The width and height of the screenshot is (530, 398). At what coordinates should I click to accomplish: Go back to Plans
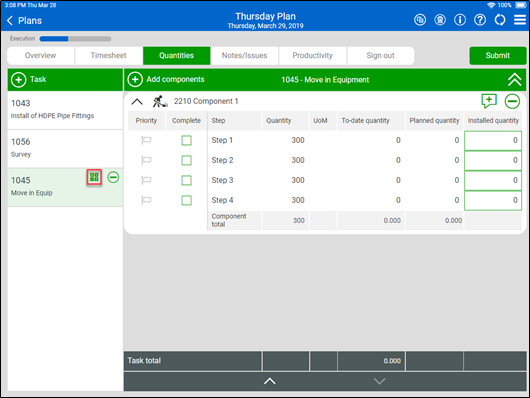click(x=24, y=21)
